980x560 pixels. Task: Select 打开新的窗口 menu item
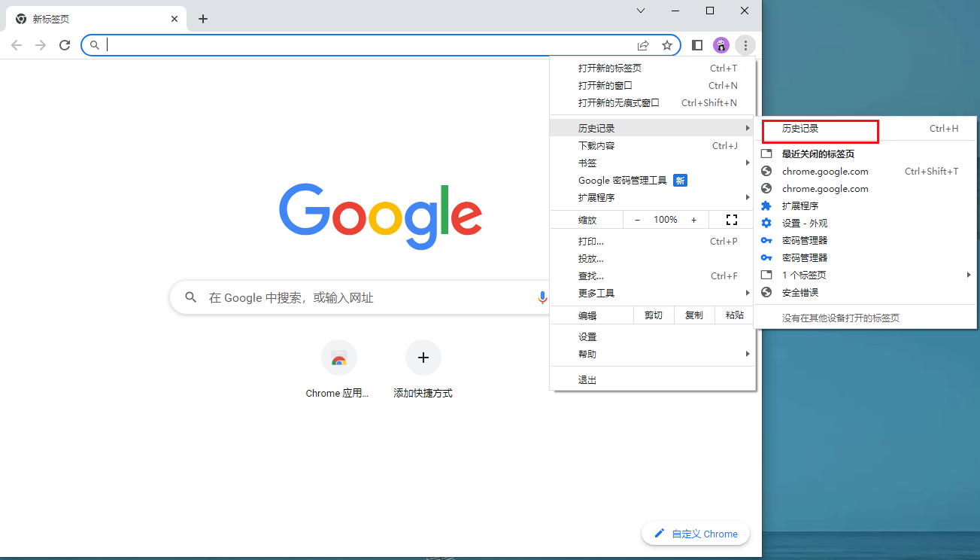652,85
